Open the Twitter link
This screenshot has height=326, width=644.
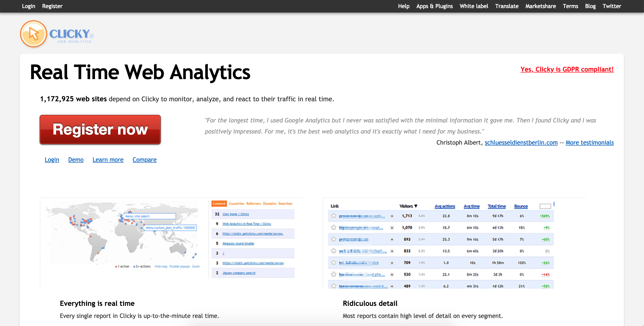(x=612, y=6)
